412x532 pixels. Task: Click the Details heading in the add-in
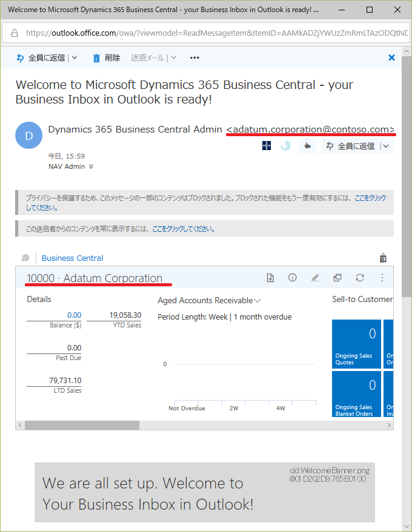39,299
